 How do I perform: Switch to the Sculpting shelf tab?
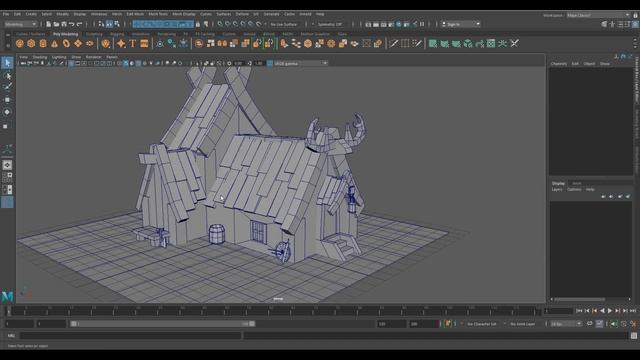[94, 34]
